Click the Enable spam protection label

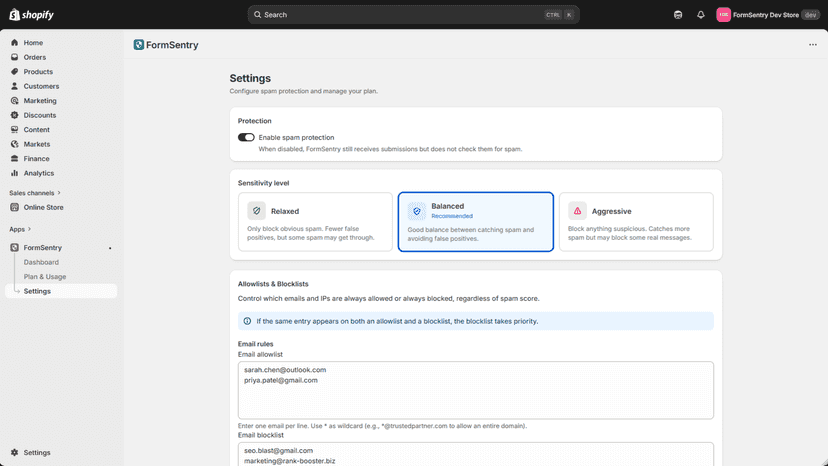click(296, 137)
